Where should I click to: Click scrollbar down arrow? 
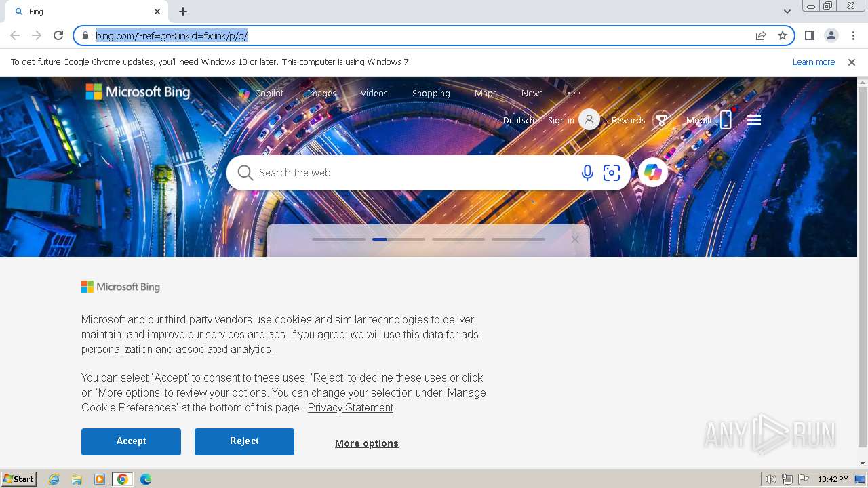863,464
